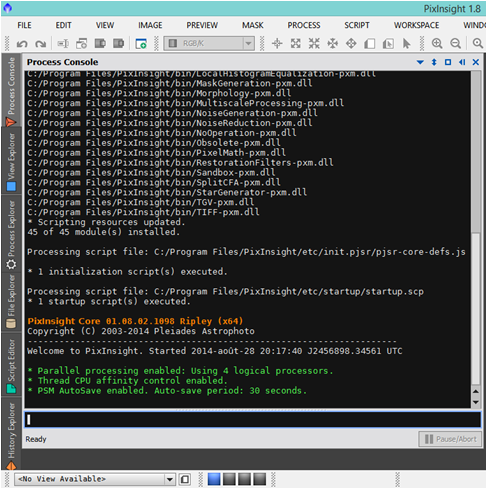Open the SCRIPT menu
Image resolution: width=487 pixels, height=489 pixels.
(357, 25)
